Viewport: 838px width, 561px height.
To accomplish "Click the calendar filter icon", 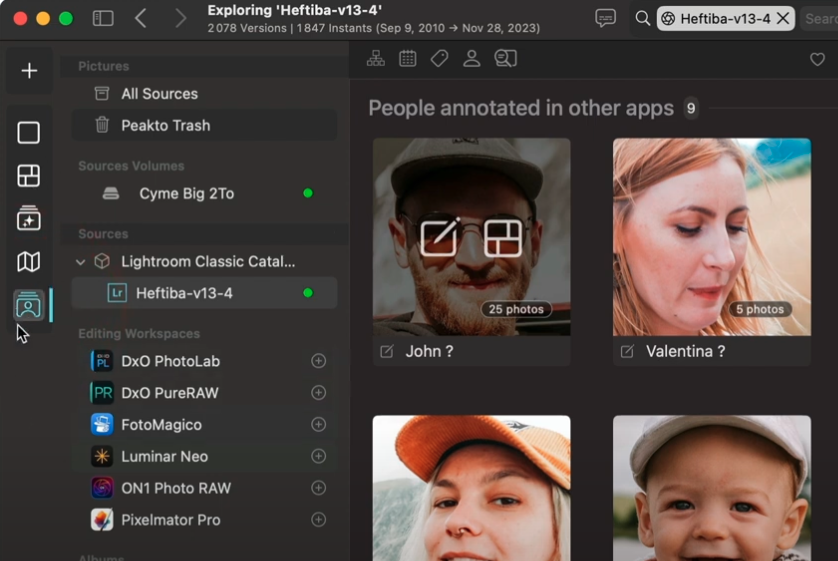I will (408, 58).
